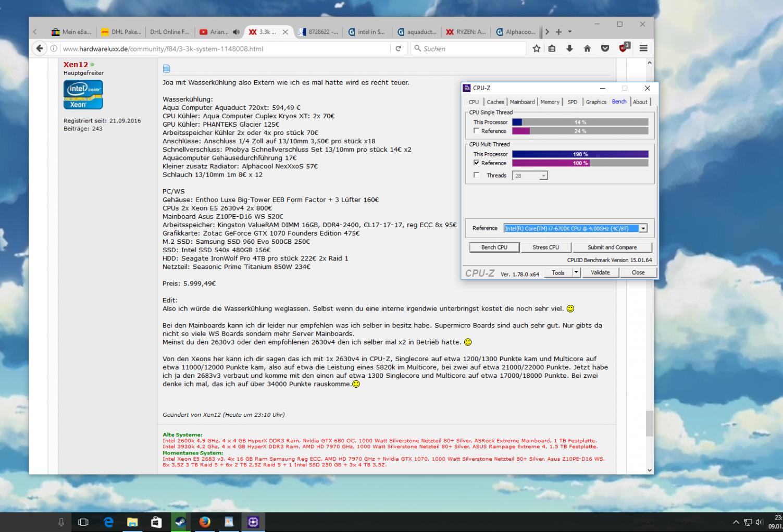Open the Downloads arrow panel

(x=569, y=48)
